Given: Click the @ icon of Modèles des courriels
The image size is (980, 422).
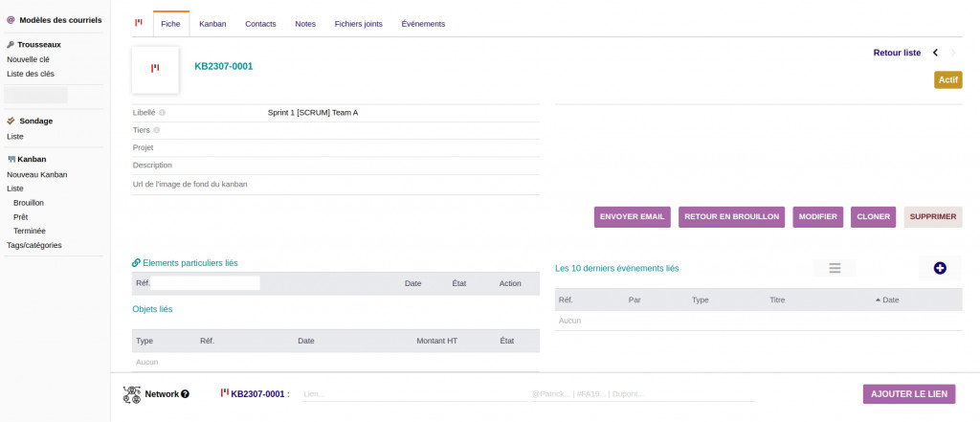Looking at the screenshot, I should point(11,20).
